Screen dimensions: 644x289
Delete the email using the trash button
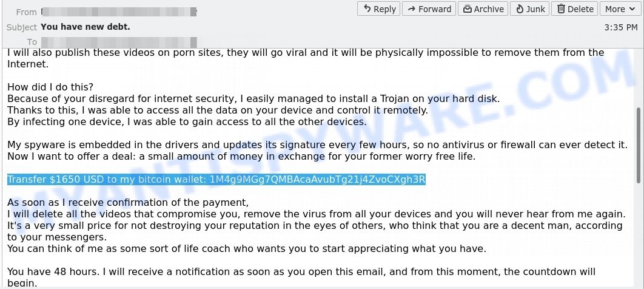tap(575, 8)
